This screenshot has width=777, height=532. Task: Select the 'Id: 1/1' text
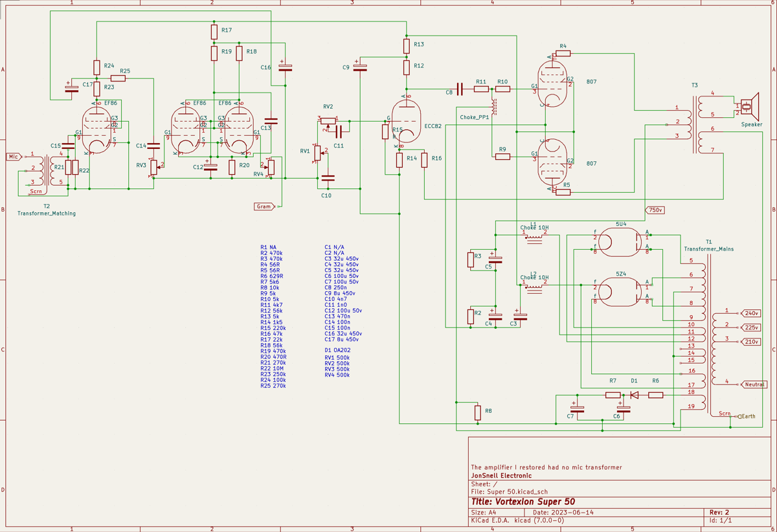721,520
